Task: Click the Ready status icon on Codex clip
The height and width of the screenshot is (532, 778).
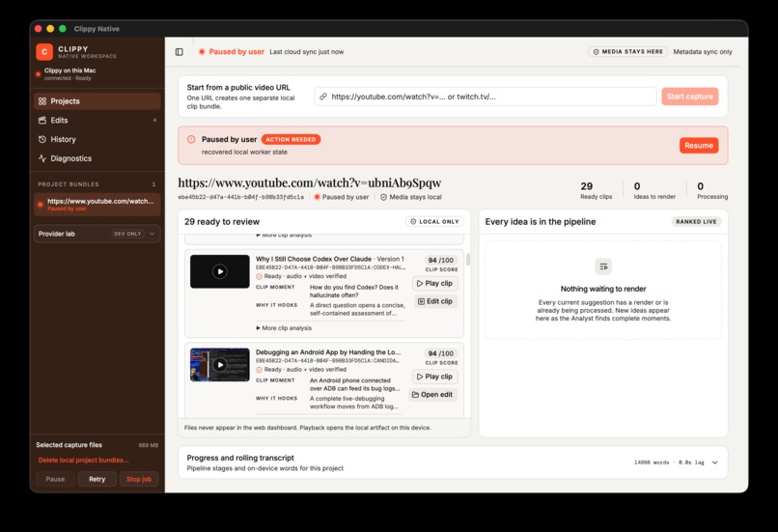Action: [x=259, y=276]
